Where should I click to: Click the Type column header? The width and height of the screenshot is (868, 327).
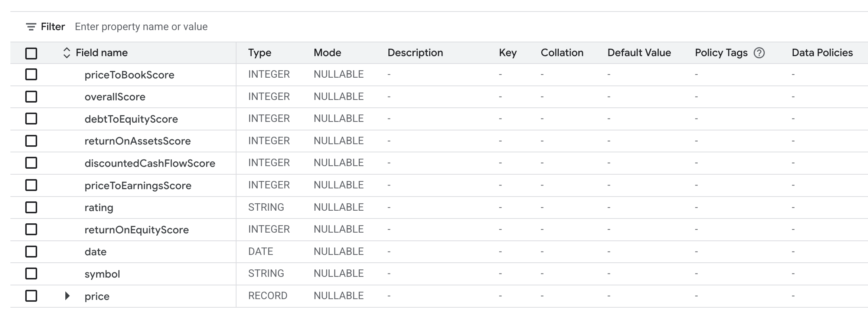pos(260,53)
